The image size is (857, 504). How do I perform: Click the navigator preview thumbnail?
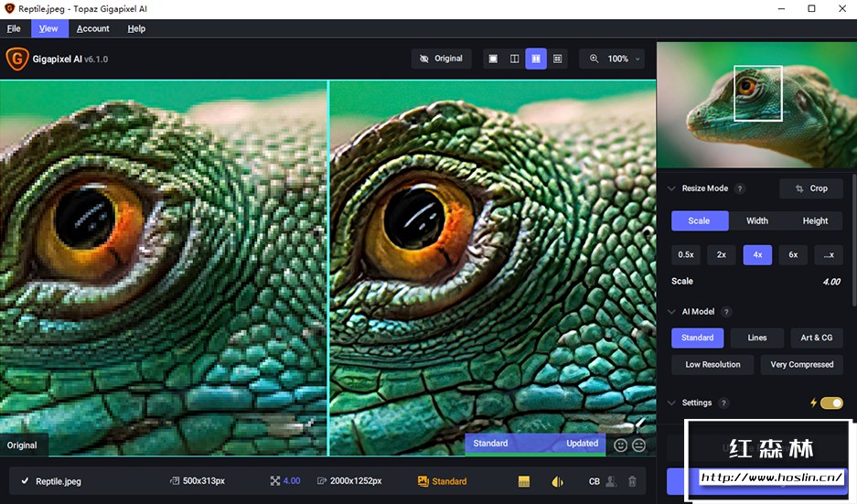[x=756, y=104]
